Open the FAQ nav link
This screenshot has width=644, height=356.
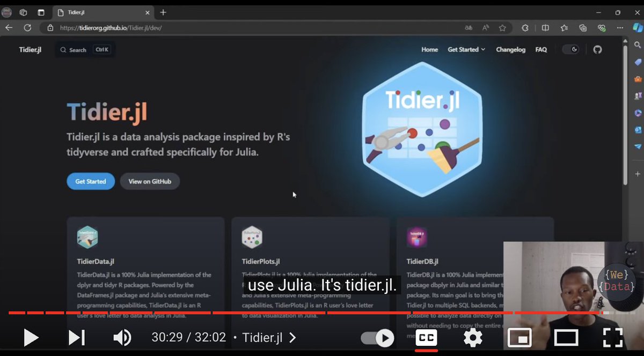[x=541, y=49]
